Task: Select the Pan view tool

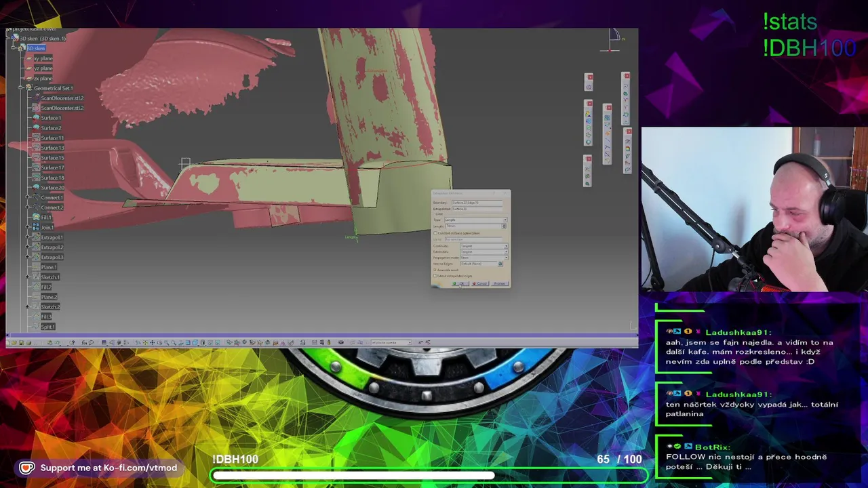Action: point(152,342)
